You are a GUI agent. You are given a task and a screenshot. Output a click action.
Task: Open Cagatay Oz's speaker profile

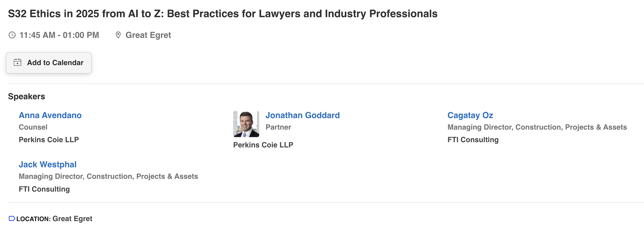click(x=470, y=115)
